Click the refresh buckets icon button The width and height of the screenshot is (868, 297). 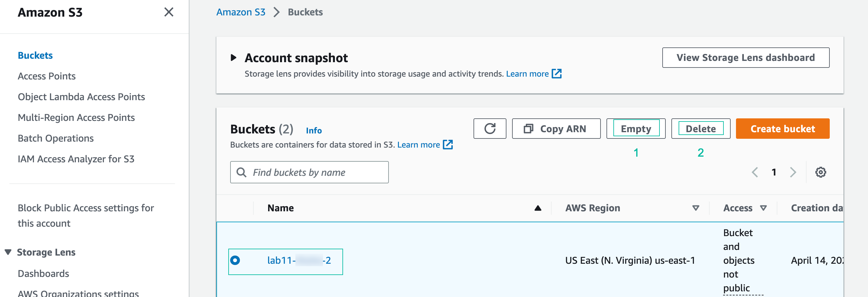(489, 129)
